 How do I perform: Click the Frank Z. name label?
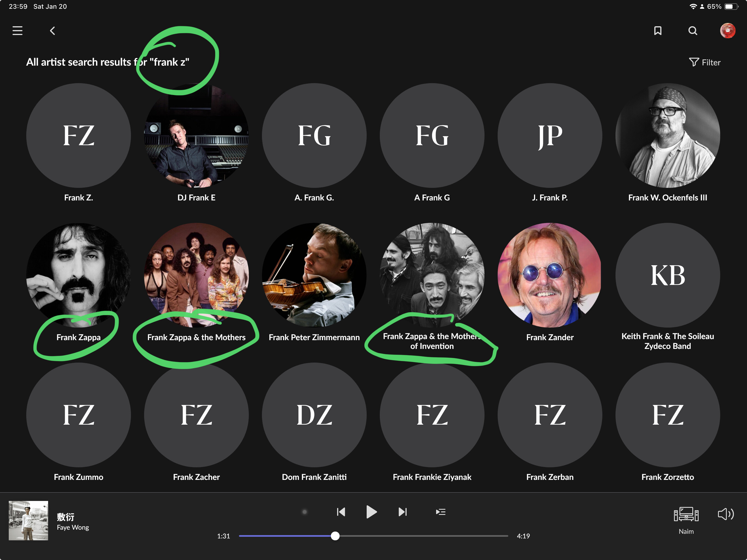[x=79, y=198]
